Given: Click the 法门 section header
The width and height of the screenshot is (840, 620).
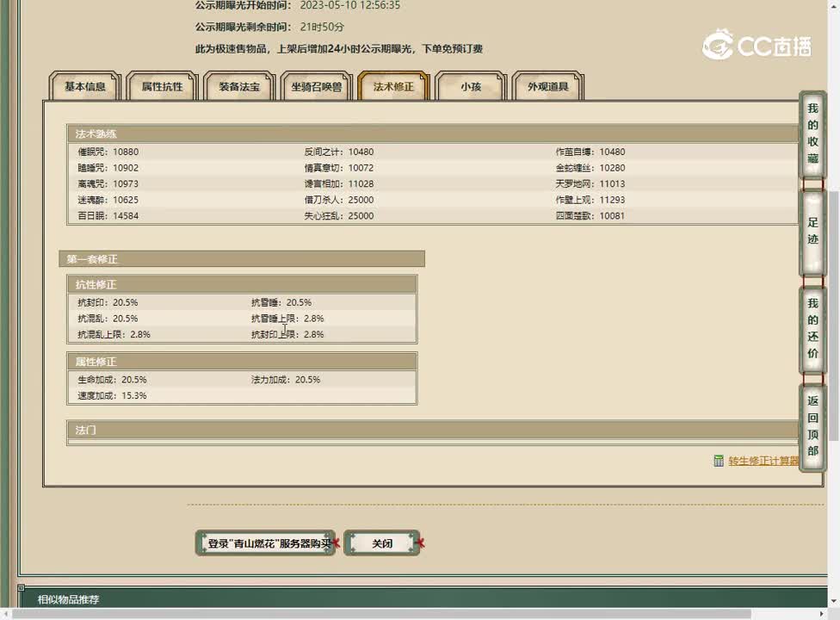Looking at the screenshot, I should click(433, 430).
